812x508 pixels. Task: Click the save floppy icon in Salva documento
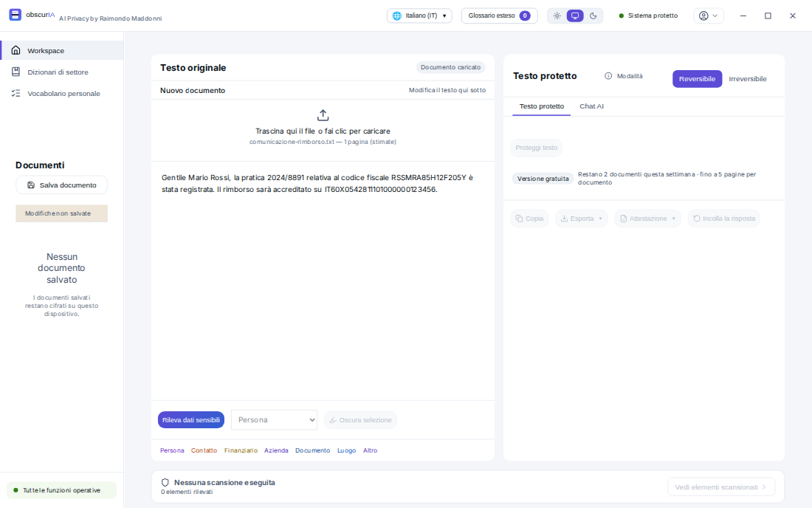click(31, 185)
